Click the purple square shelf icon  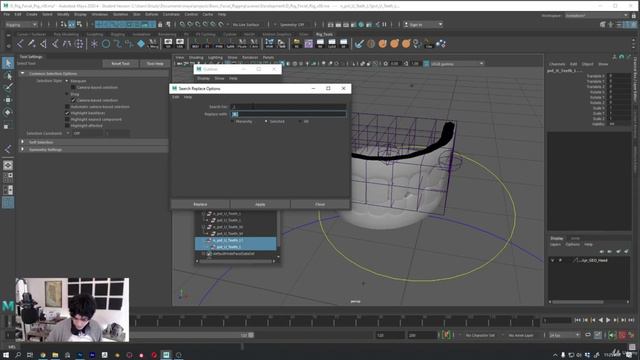309,43
